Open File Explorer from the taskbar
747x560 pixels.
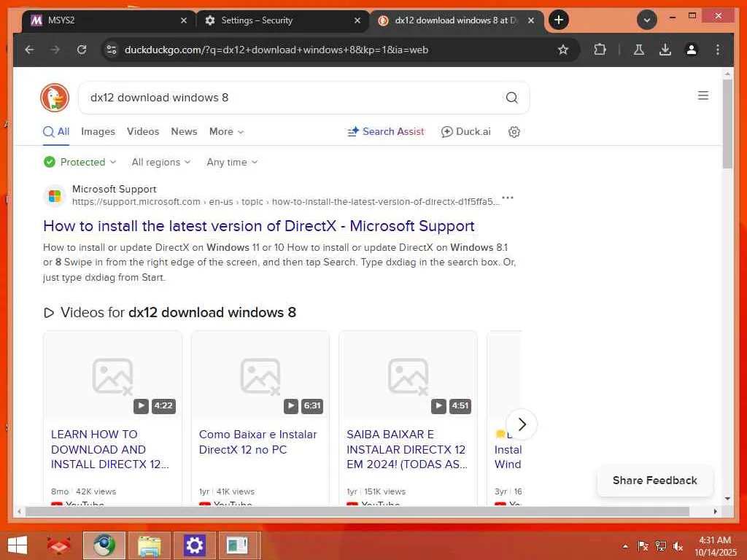(149, 545)
